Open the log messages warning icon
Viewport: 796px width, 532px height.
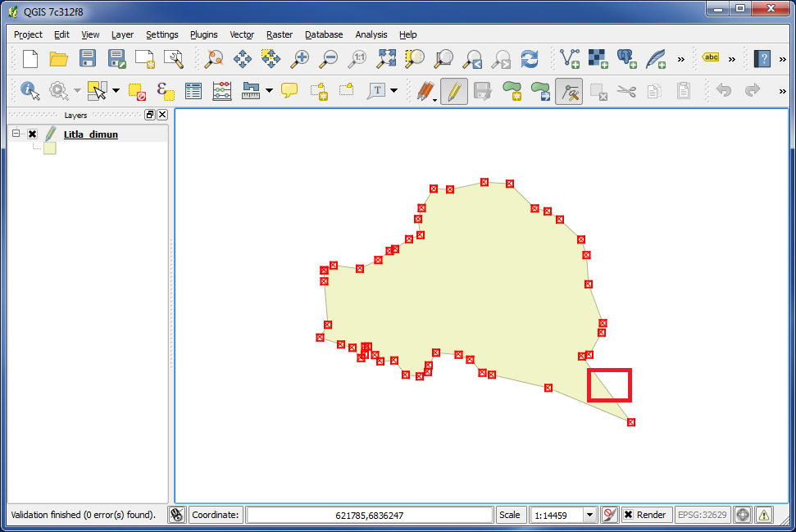click(764, 515)
